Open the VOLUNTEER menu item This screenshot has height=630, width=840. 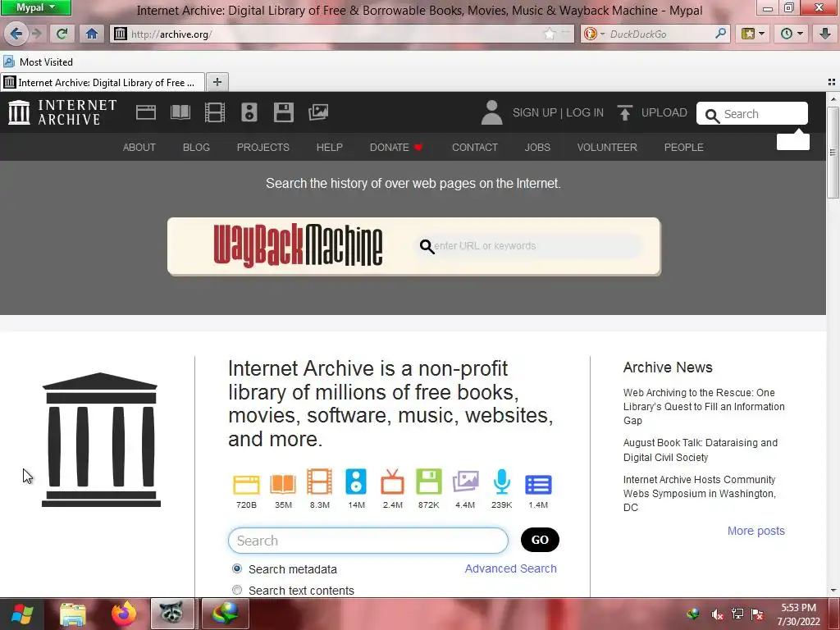tap(607, 148)
